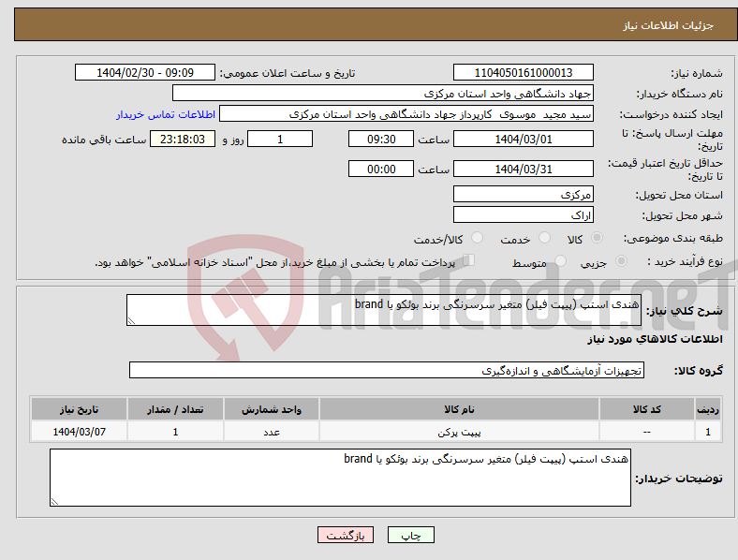Click the announcement date field 1404/02/30 - 09:09
Viewport: 738px width, 560px height.
(x=145, y=72)
